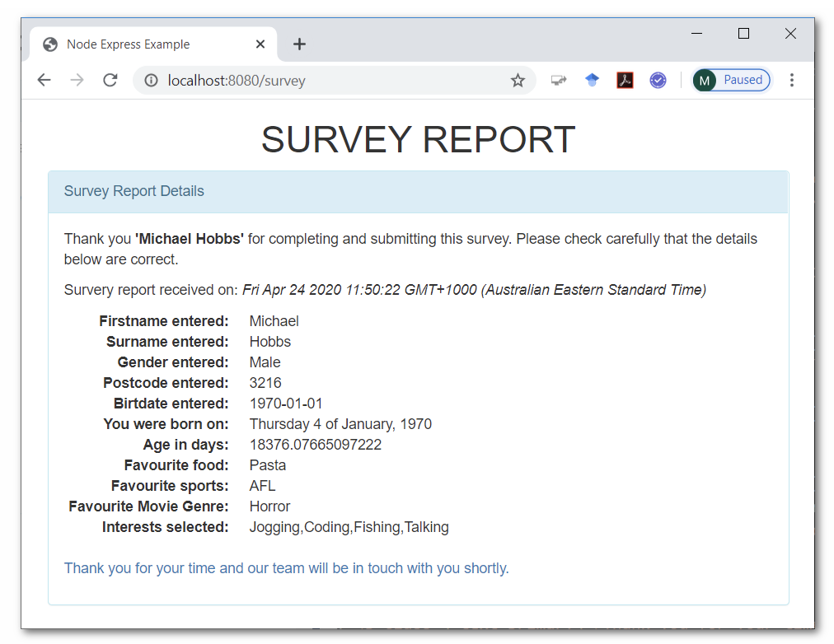This screenshot has width=834, height=644.
Task: Go back using the back arrow
Action: [x=44, y=80]
